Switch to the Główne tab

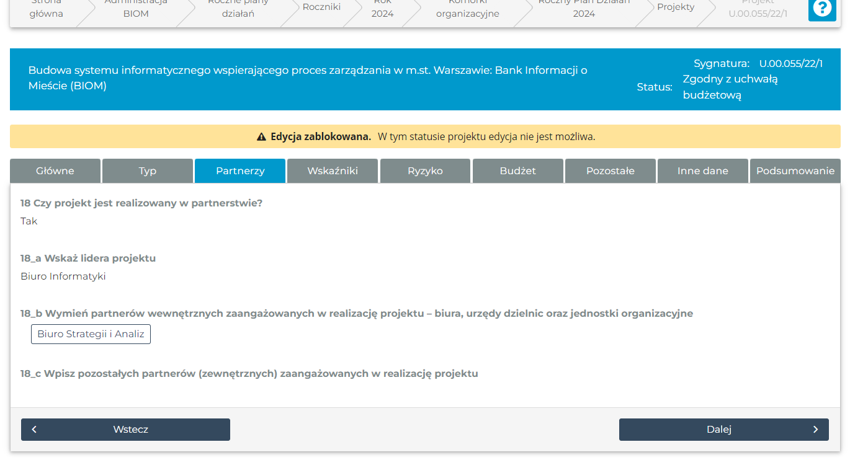[x=55, y=171]
